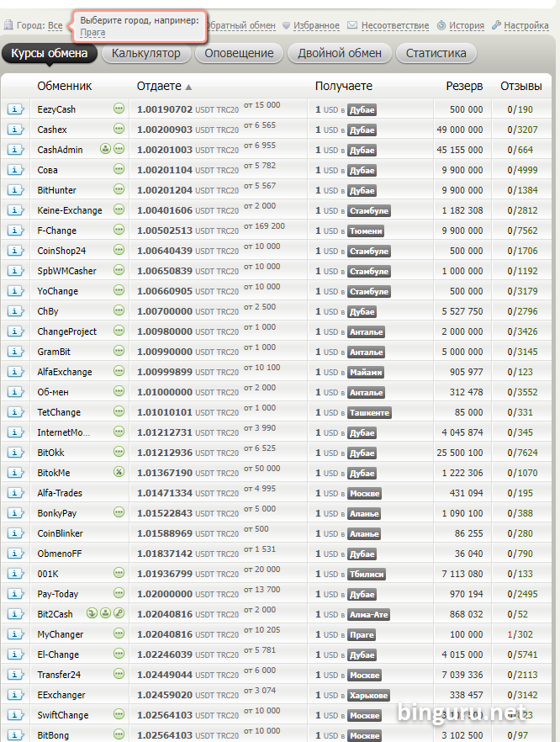Open info icon for BitHunter row
Image resolution: width=560 pixels, height=742 pixels.
[x=15, y=190]
